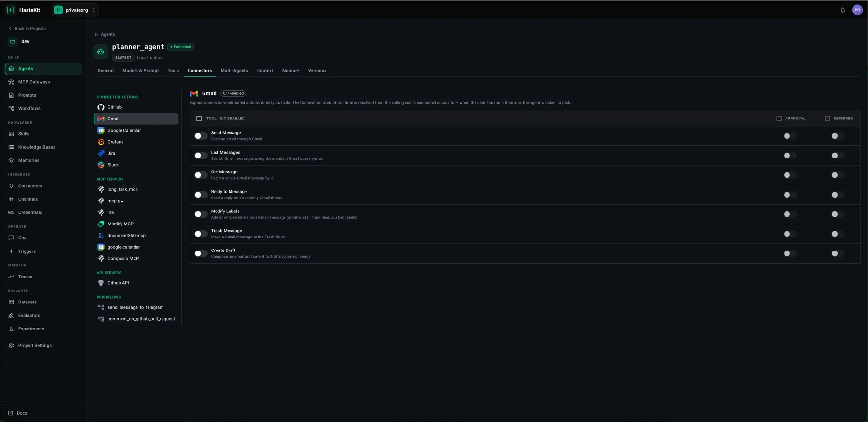Click the Credentials key icon

point(11,212)
